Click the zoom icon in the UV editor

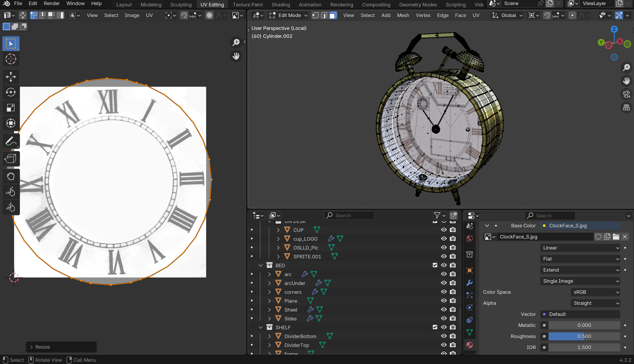(x=236, y=42)
